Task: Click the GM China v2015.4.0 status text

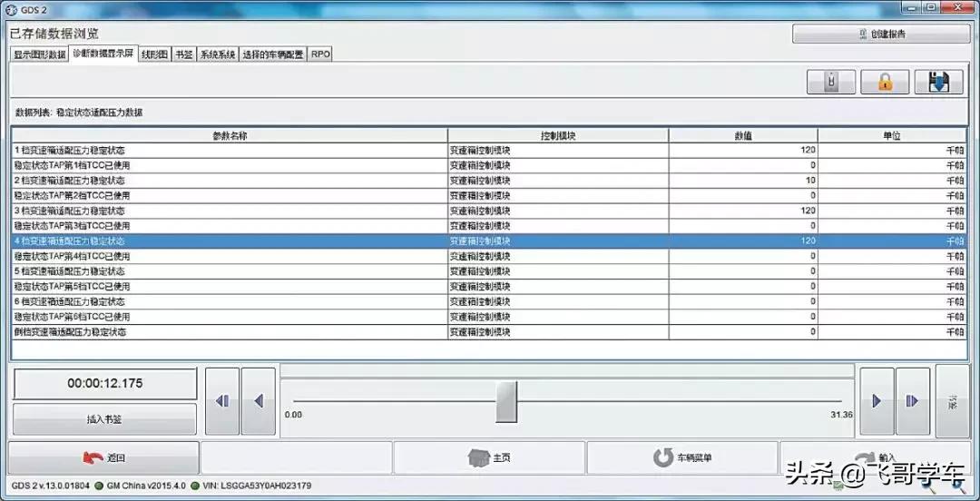Action: click(x=145, y=486)
